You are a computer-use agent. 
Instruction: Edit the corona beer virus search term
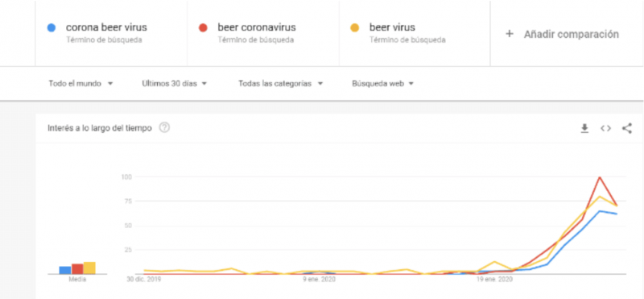point(106,27)
